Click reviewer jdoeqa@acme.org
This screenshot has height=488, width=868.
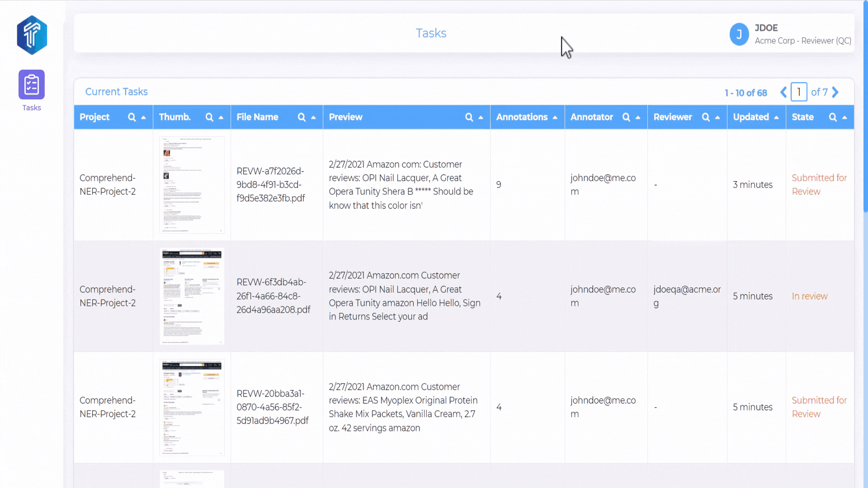click(687, 296)
